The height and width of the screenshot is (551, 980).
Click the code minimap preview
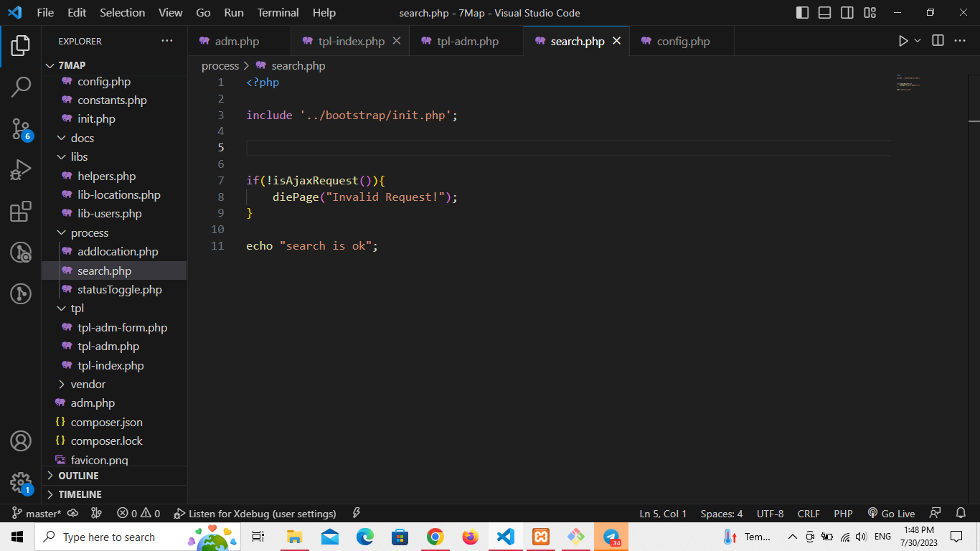[908, 83]
